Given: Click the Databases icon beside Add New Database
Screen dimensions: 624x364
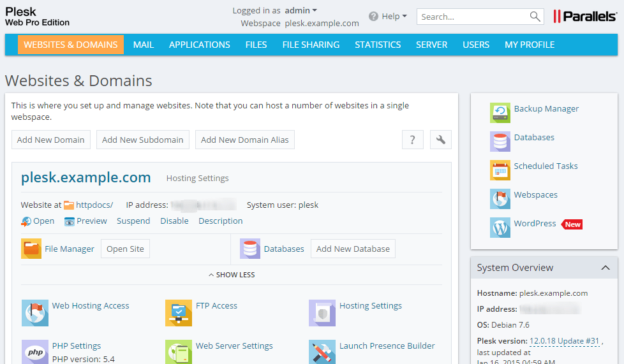Looking at the screenshot, I should [x=250, y=249].
